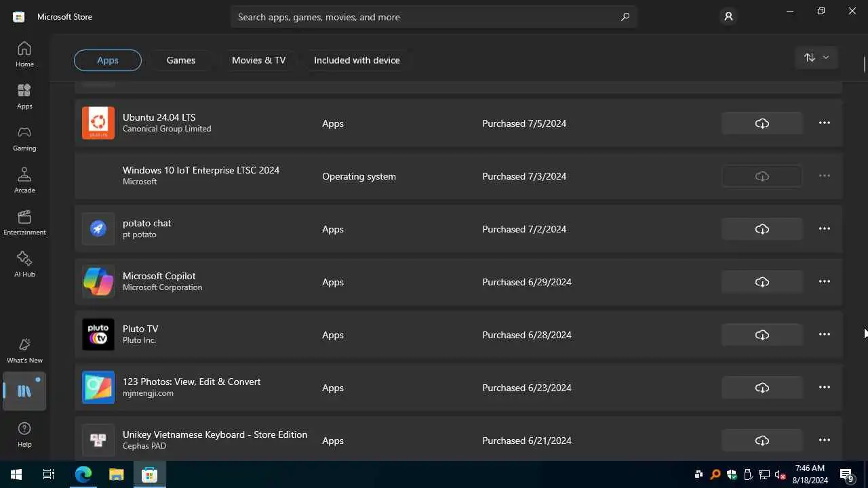
Task: Click the Ubuntu 24.04 LTS app icon
Action: (98, 123)
